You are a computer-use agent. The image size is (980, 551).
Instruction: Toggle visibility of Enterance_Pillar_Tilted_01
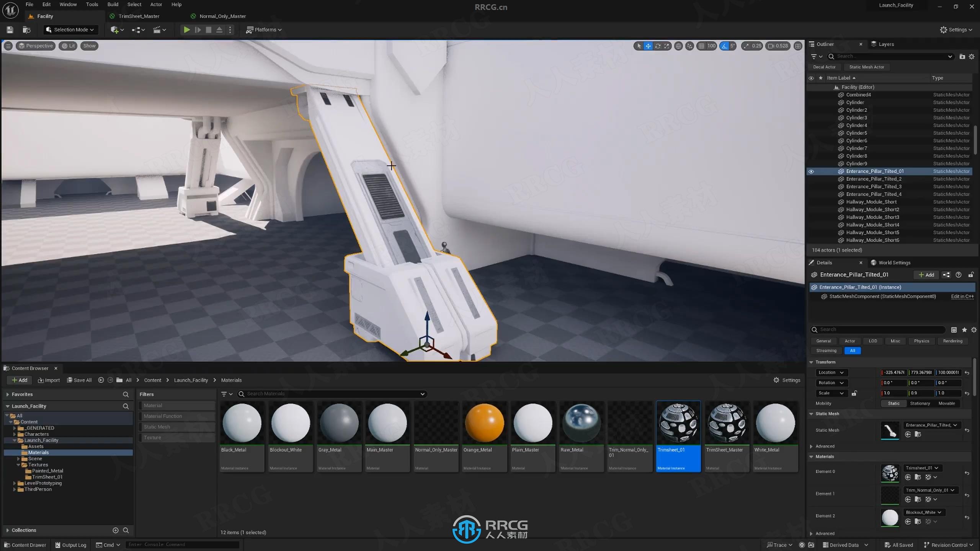click(812, 171)
